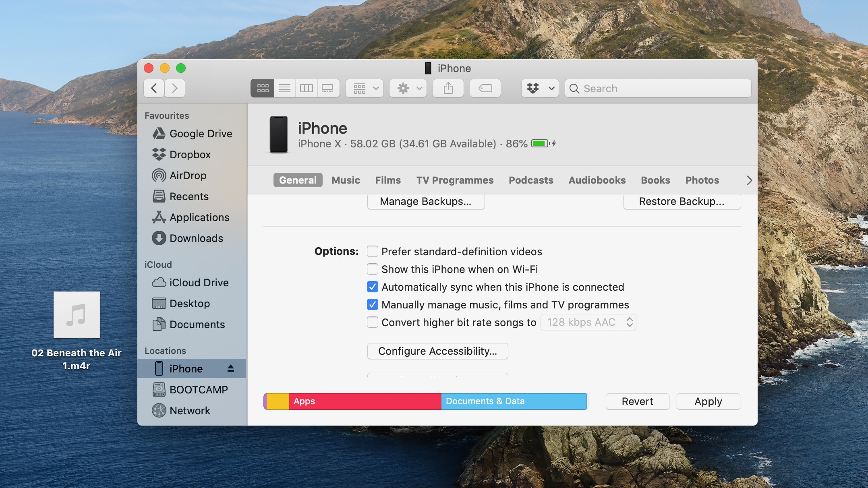Viewport: 868px width, 488px height.
Task: Switch to the Podcasts tab
Action: (x=531, y=180)
